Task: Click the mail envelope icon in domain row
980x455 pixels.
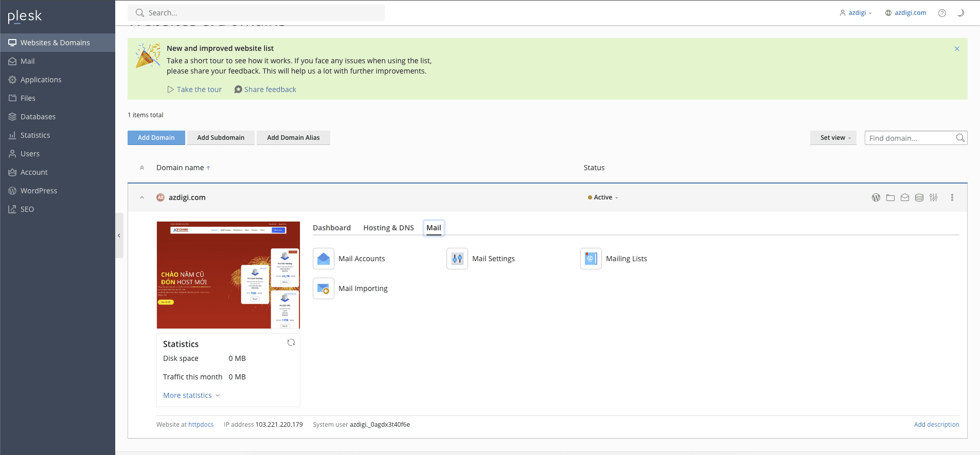Action: point(904,197)
